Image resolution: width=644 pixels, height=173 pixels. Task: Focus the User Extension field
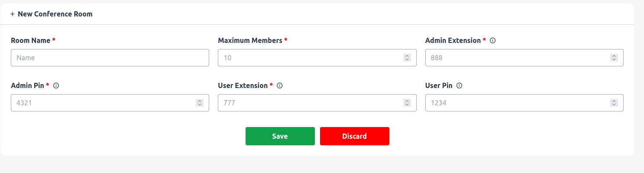pos(317,103)
